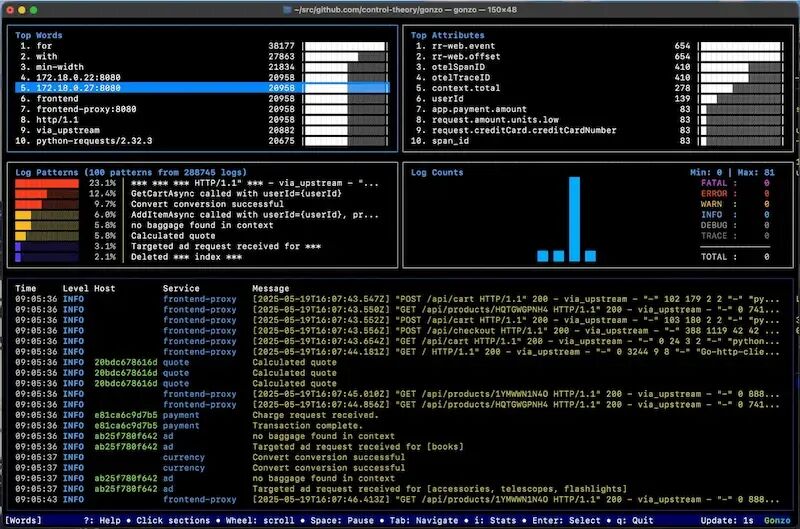This screenshot has height=529, width=800.
Task: Click the highlighted 172.18.0.27:8080 row
Action: (202, 88)
